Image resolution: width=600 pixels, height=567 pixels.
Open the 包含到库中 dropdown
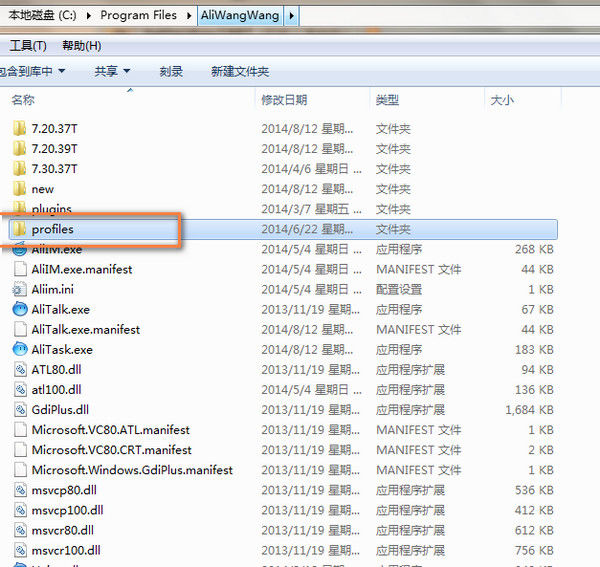33,71
